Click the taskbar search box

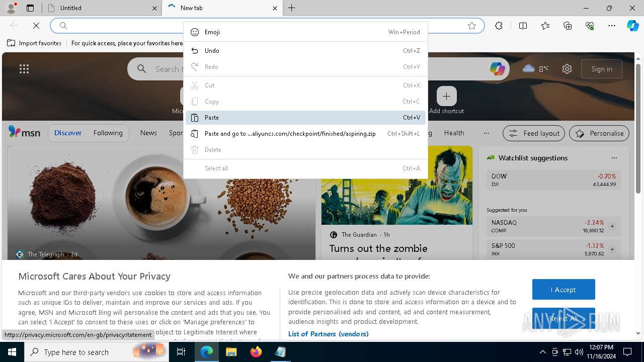pos(97,352)
